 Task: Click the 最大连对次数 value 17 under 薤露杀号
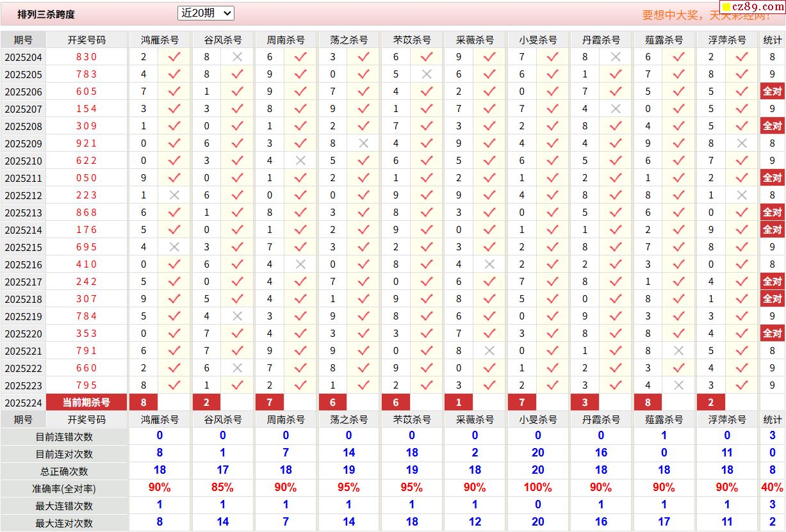click(664, 522)
